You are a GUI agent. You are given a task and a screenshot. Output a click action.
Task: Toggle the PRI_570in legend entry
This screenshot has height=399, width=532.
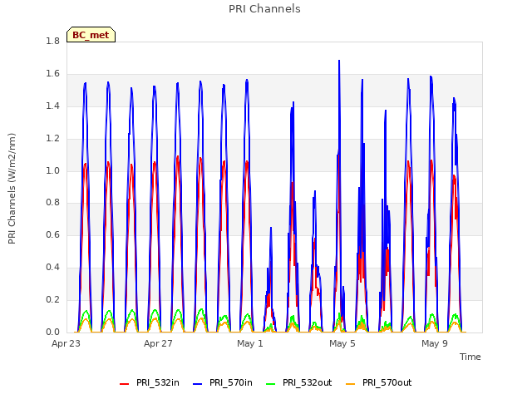coord(222,383)
